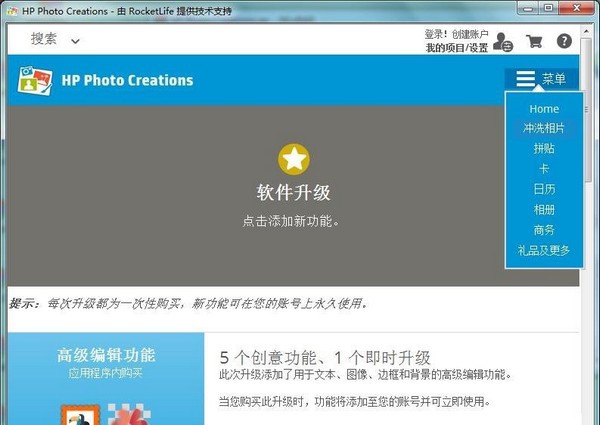The image size is (600, 425).
Task: Choose 拼贴 from the menu
Action: [544, 148]
